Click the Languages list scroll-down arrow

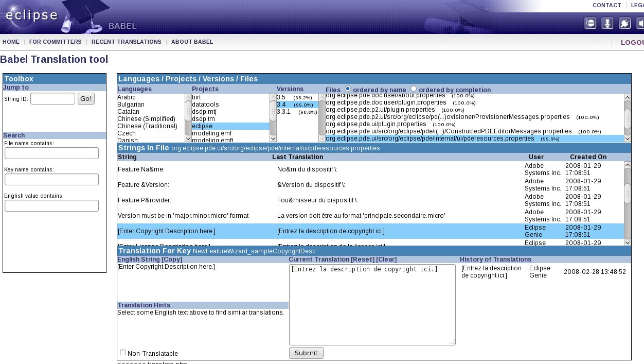coord(188,138)
